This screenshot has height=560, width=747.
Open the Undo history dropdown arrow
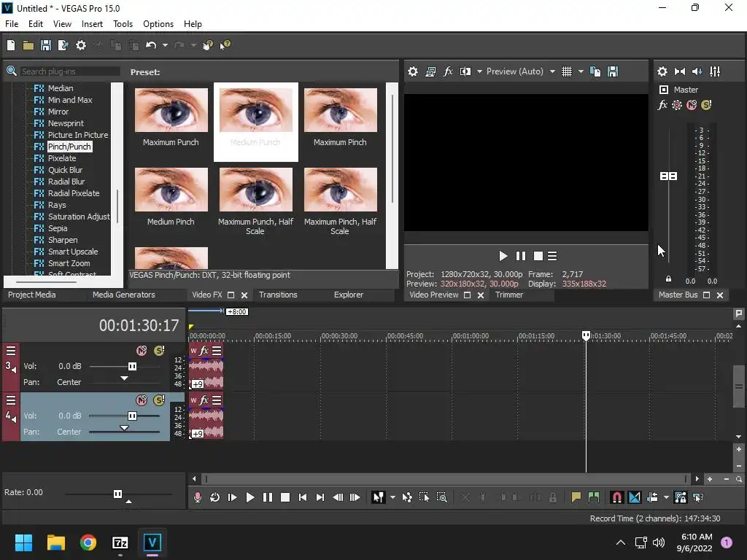165,45
